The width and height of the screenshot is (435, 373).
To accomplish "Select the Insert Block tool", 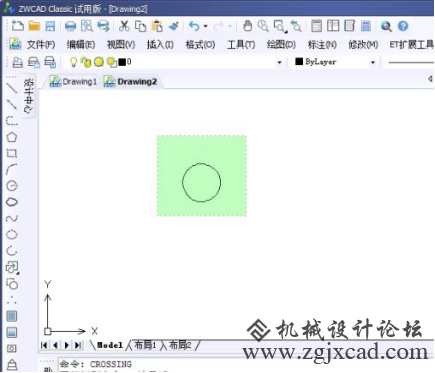I will pos(12,267).
